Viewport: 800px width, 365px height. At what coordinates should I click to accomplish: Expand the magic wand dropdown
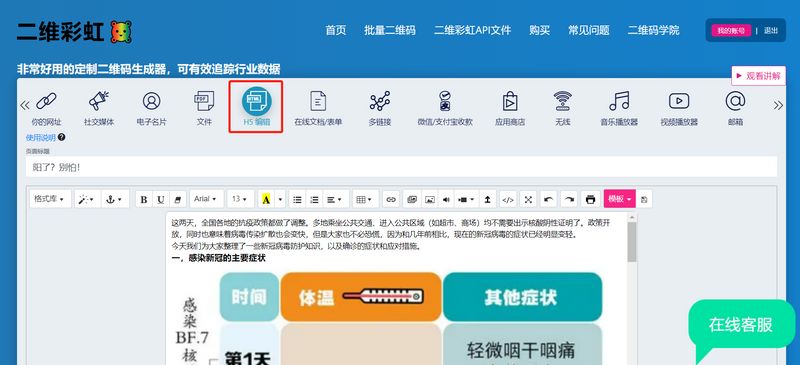87,199
